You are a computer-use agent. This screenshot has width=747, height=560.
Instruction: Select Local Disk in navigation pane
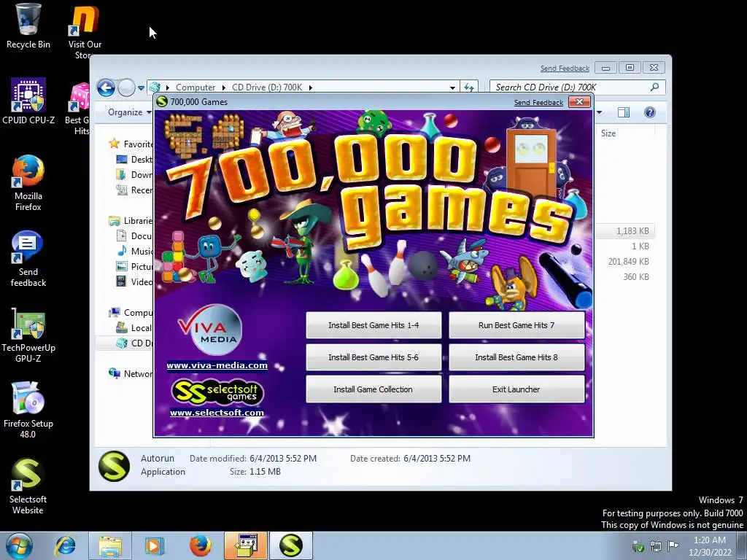(134, 327)
